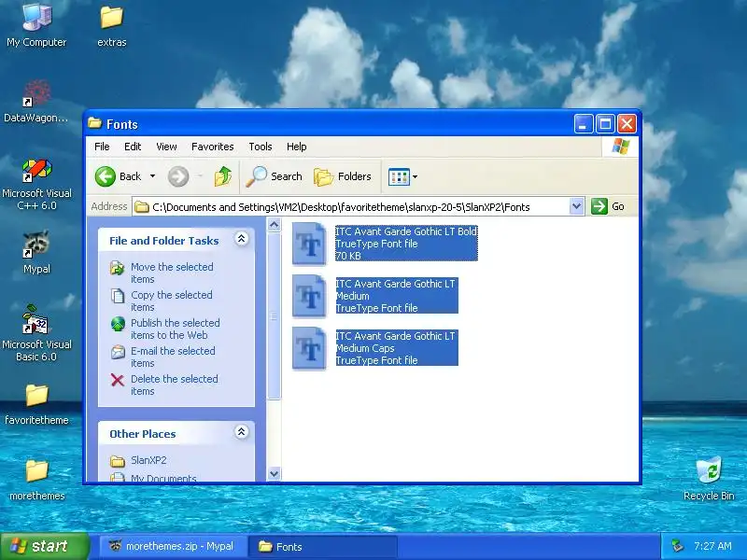
Task: Click Publish the selected items to Web
Action: point(176,329)
